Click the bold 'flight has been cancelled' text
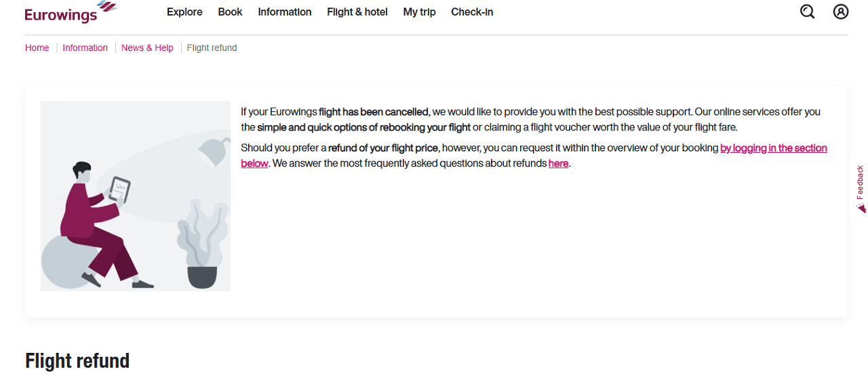This screenshot has height=378, width=868. tap(374, 112)
